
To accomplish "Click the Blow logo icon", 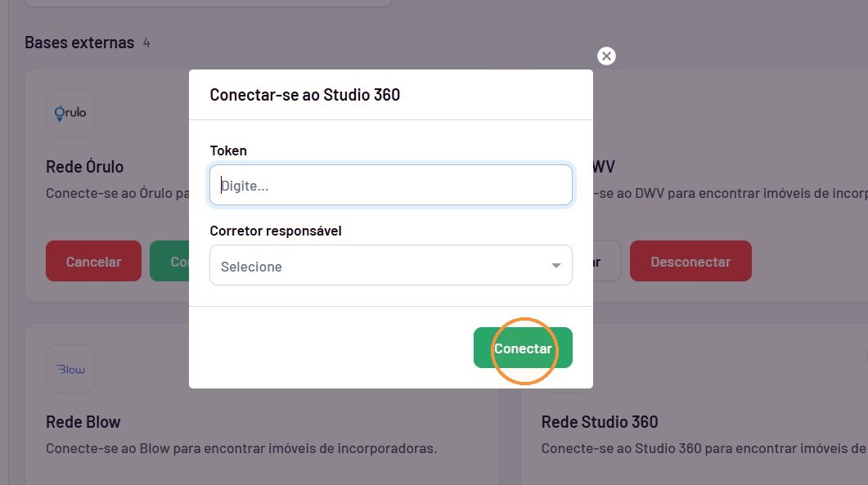I will coord(70,370).
